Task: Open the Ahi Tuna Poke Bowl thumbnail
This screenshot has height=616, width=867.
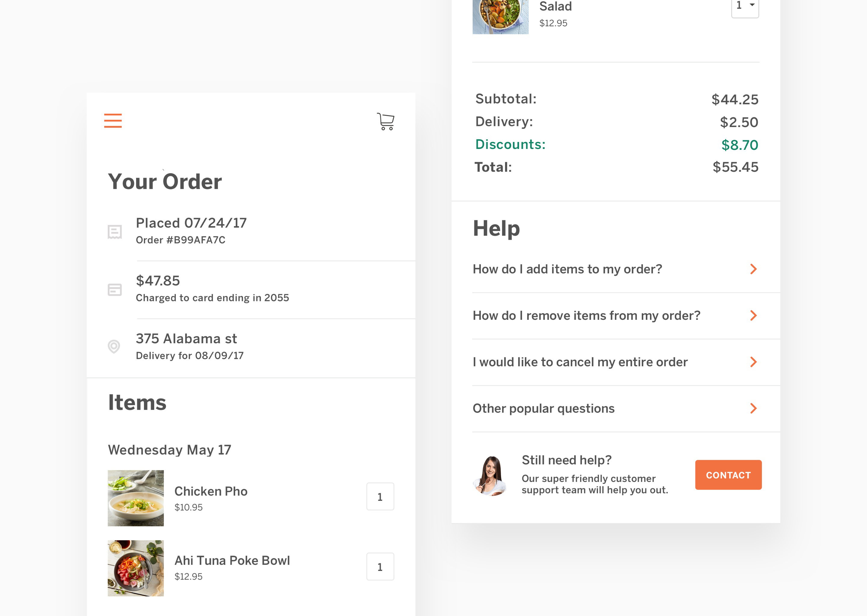Action: (x=136, y=568)
